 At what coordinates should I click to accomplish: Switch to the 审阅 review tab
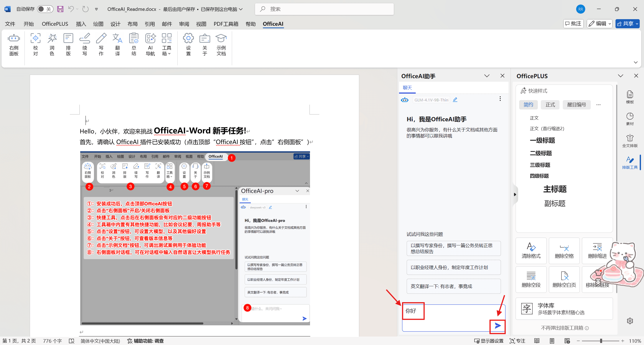click(184, 24)
